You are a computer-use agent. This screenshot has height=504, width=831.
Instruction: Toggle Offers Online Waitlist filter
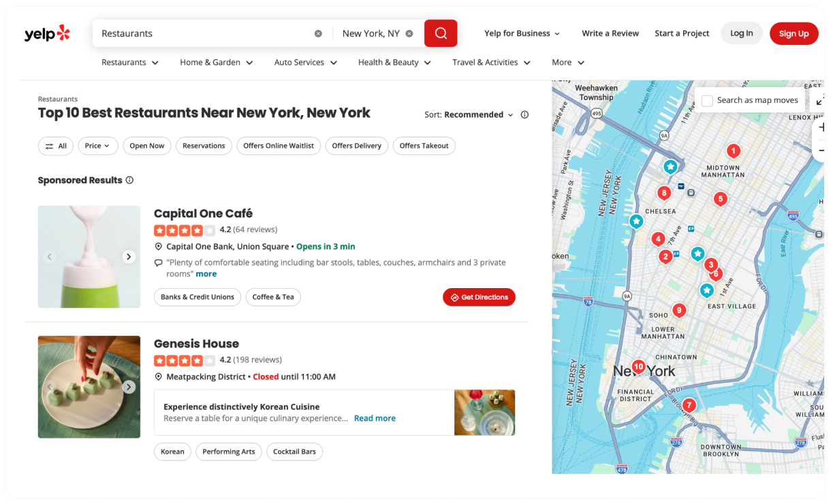pyautogui.click(x=279, y=146)
